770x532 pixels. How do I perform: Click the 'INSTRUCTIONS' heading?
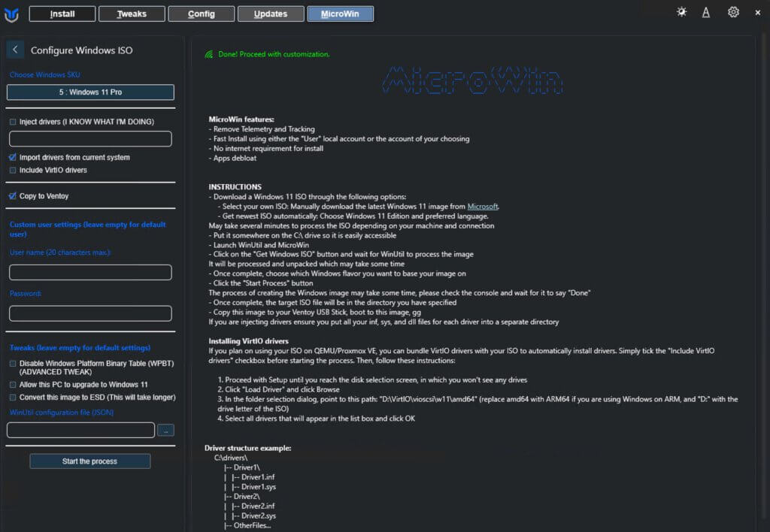(x=235, y=187)
